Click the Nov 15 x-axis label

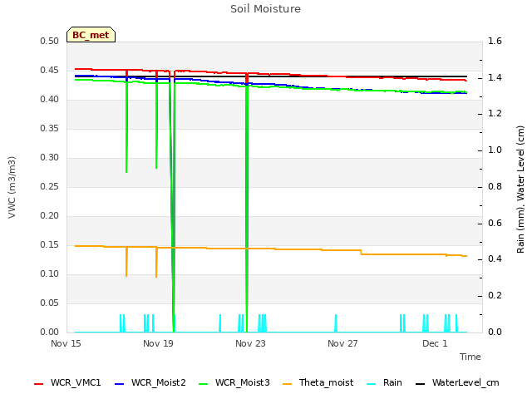66,343
